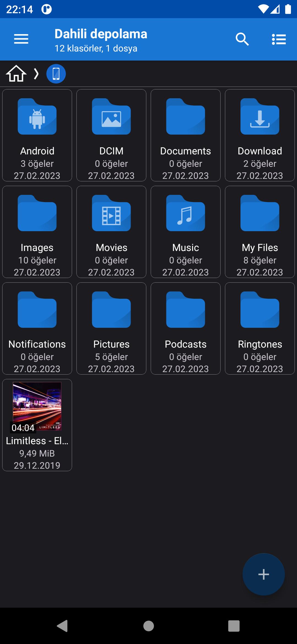Viewport: 297px width, 644px height.
Task: Tap the plus floating action button
Action: pos(263,574)
